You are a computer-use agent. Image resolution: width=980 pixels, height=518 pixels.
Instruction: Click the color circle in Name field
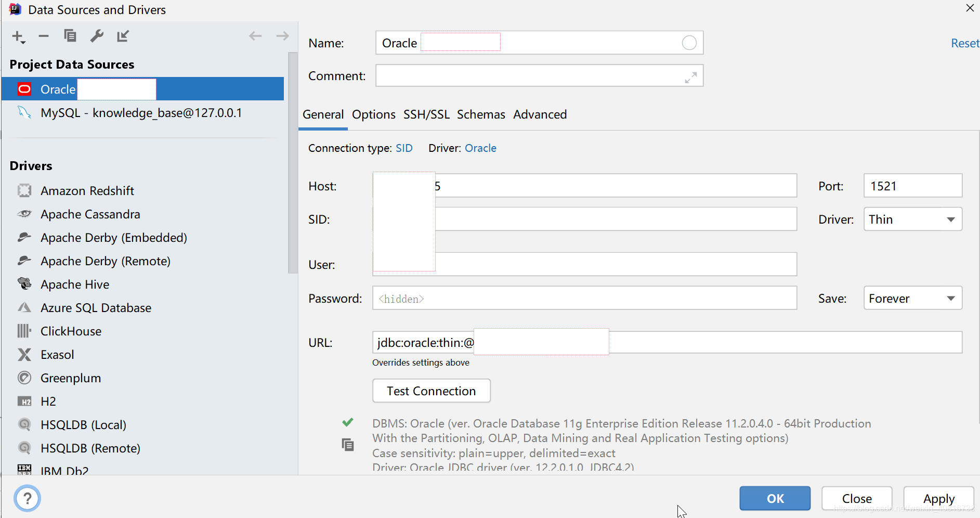pyautogui.click(x=689, y=43)
